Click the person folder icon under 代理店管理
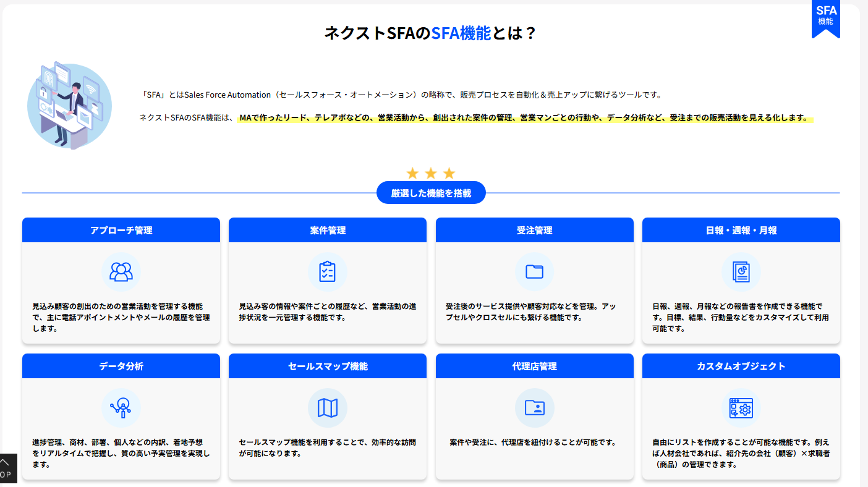The width and height of the screenshot is (868, 487). tap(534, 408)
